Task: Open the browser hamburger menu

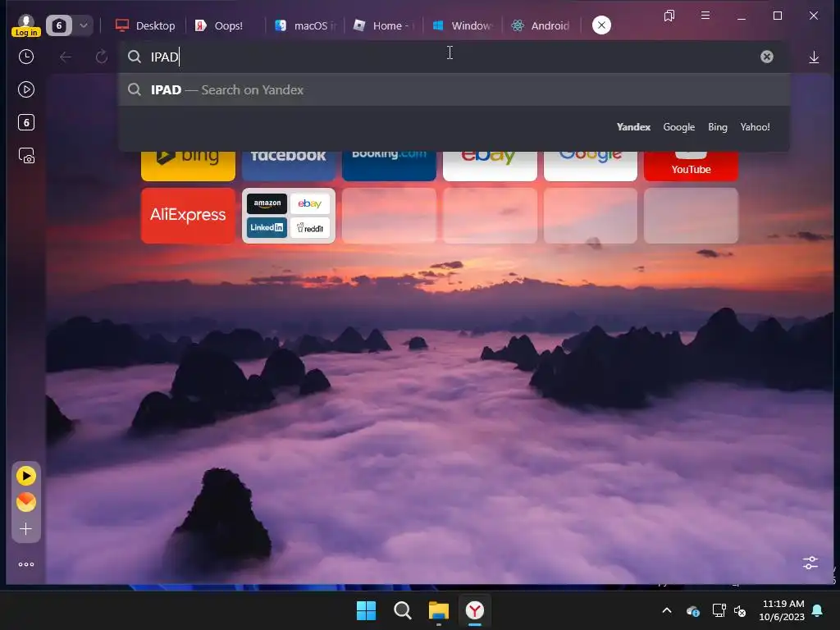Action: point(705,16)
